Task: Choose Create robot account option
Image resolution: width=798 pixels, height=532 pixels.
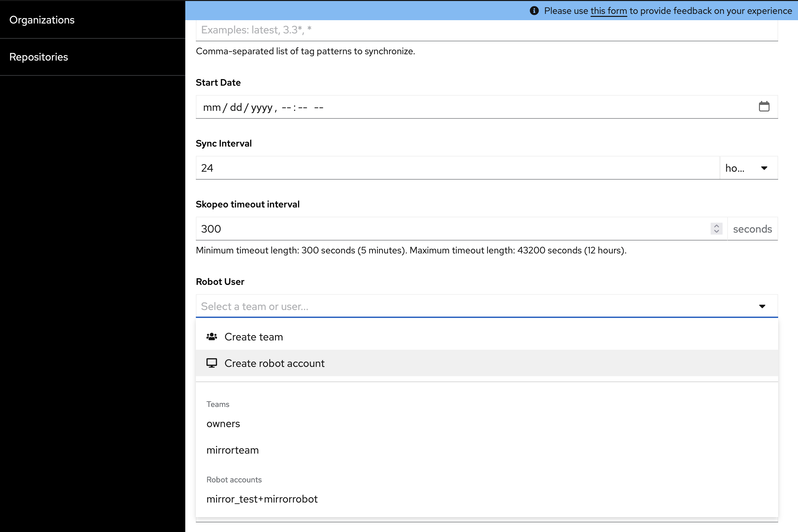Action: (275, 363)
